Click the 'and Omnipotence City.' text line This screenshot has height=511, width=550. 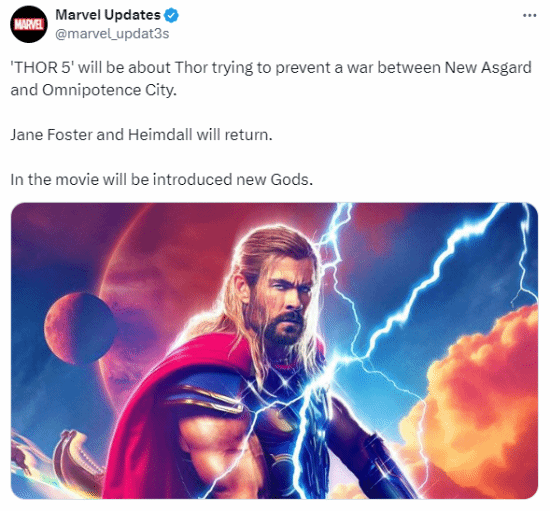point(94,90)
